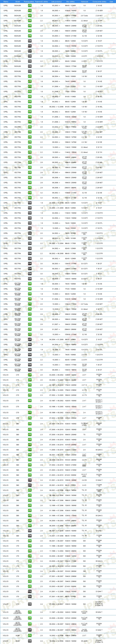Click the '08.2002 -> 06.2008' production years cell
Viewport: 116px width, 644px height.
point(56,253)
